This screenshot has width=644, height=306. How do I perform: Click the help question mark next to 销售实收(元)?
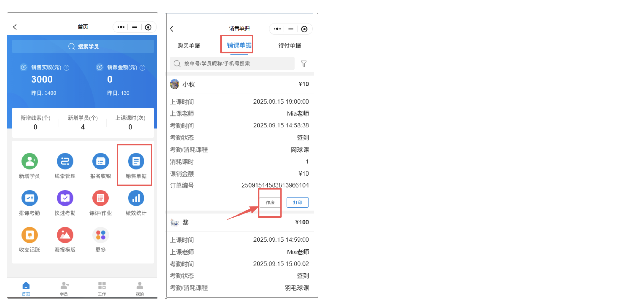tap(66, 68)
